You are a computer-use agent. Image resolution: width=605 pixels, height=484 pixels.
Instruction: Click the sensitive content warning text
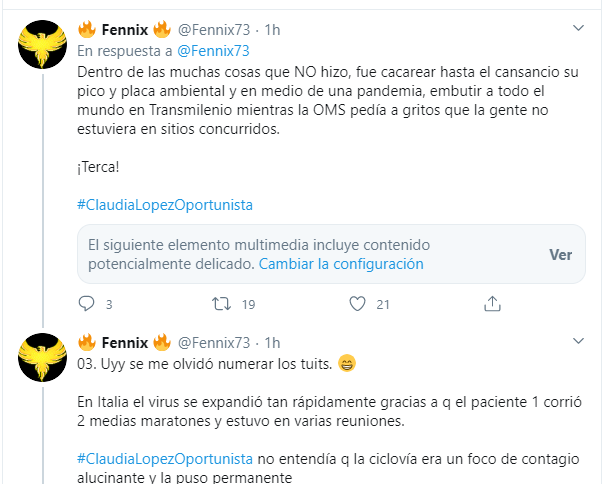click(x=258, y=245)
